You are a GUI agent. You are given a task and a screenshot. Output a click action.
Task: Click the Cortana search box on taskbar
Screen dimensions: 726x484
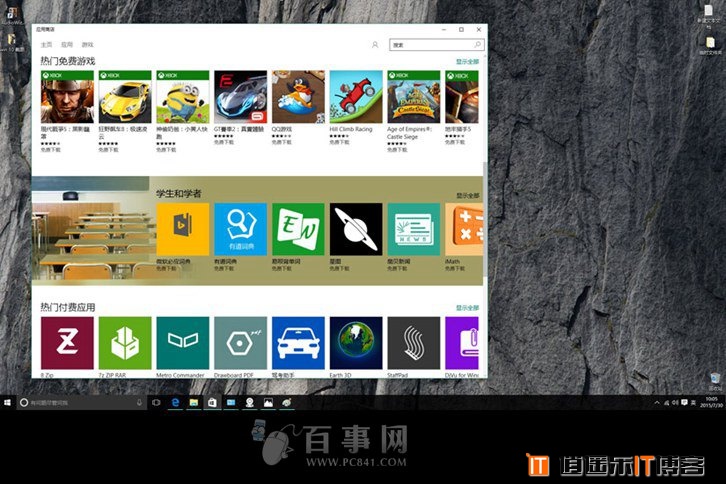point(81,402)
